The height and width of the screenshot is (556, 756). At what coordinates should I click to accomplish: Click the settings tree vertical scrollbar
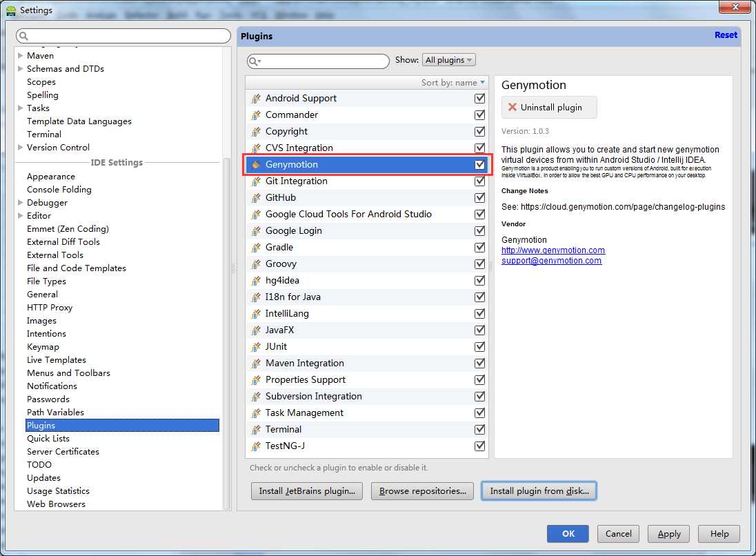click(227, 332)
